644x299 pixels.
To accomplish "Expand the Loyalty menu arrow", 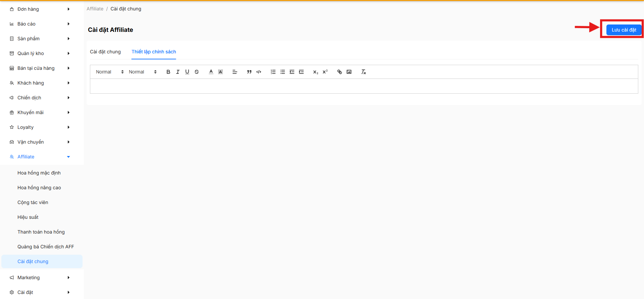I will (x=68, y=127).
